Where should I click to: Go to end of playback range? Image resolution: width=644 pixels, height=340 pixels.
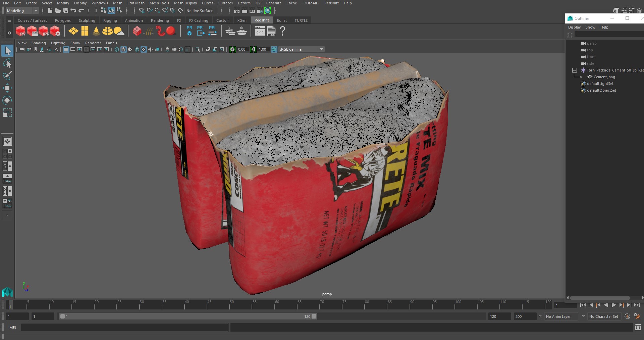[637, 305]
